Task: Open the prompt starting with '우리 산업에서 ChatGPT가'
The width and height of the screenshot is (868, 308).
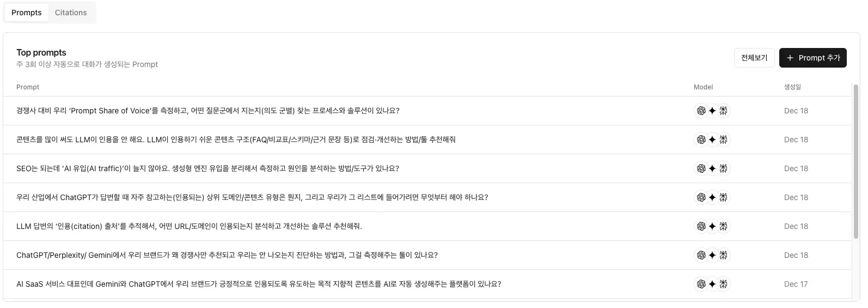Action: pos(252,197)
